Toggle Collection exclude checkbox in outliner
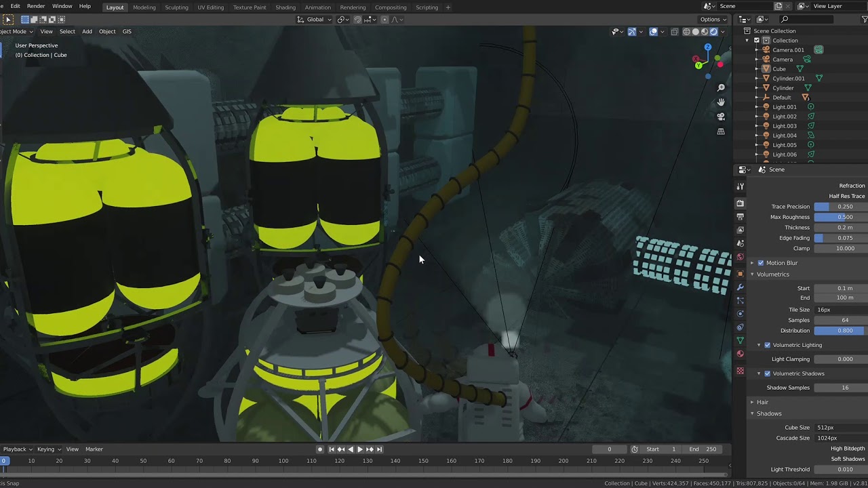Image resolution: width=868 pixels, height=488 pixels. [x=757, y=40]
